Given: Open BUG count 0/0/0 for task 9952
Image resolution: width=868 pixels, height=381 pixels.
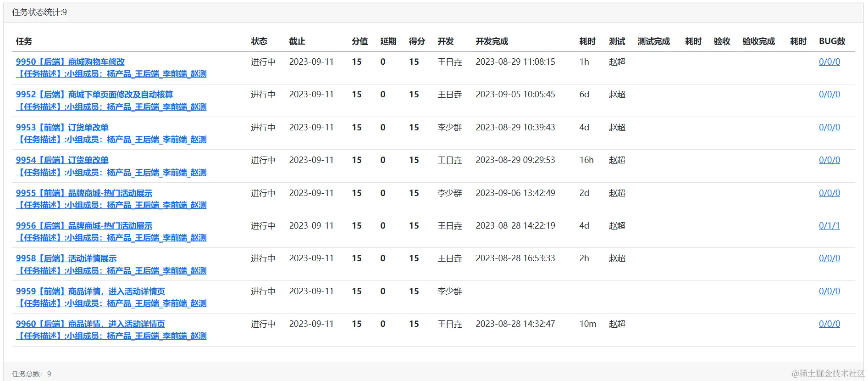Looking at the screenshot, I should pos(829,95).
